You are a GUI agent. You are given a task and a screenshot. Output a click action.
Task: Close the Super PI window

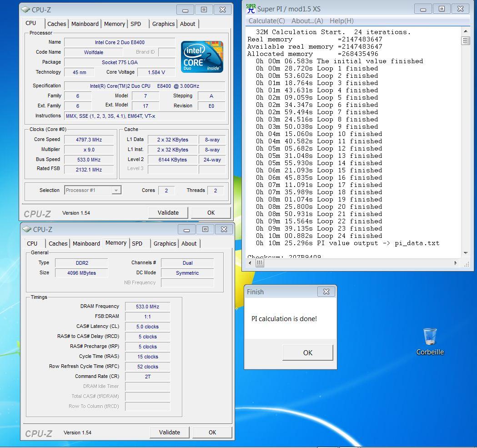tap(460, 9)
